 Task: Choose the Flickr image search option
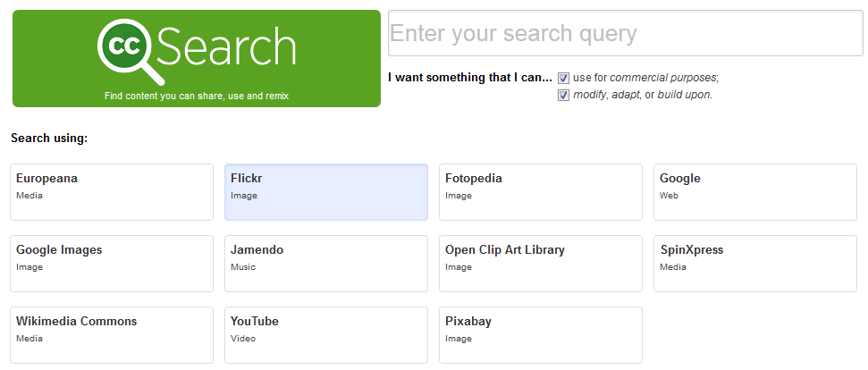(x=326, y=192)
